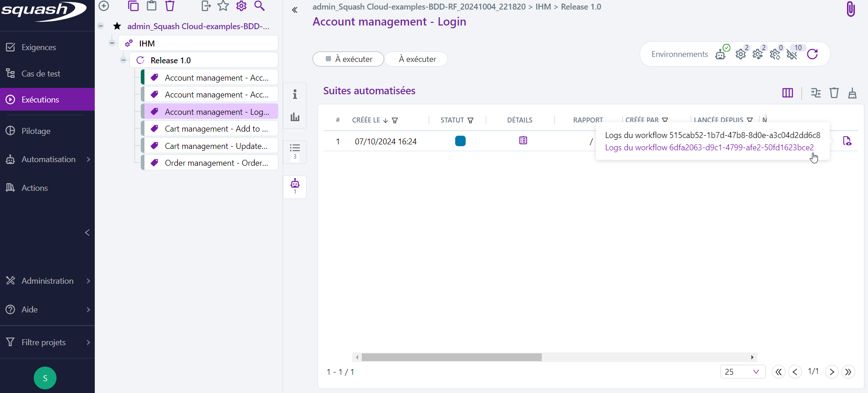This screenshot has width=868, height=393.
Task: Click the first gear icon with badge 2
Action: pyautogui.click(x=741, y=54)
